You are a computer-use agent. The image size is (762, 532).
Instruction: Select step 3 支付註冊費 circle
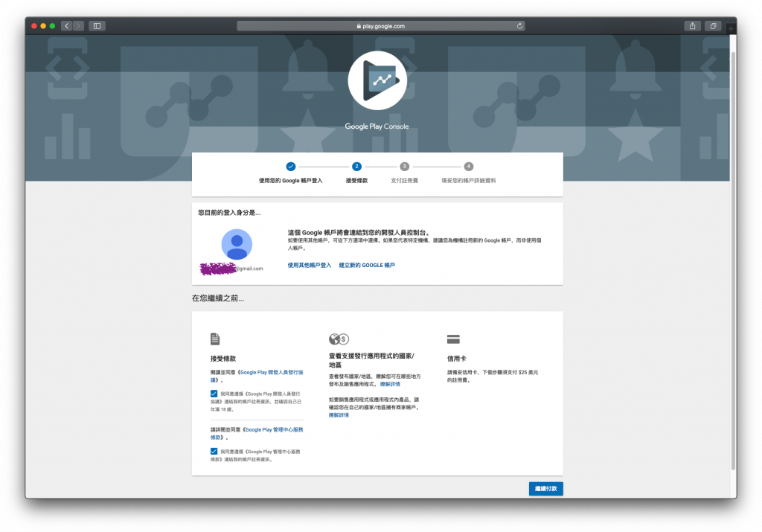click(404, 167)
